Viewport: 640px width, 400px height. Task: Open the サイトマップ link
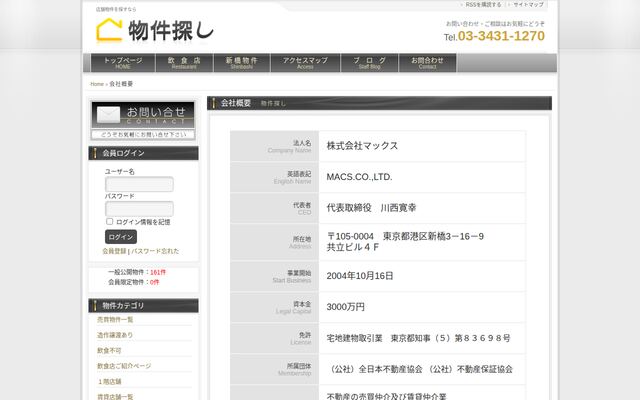[528, 4]
